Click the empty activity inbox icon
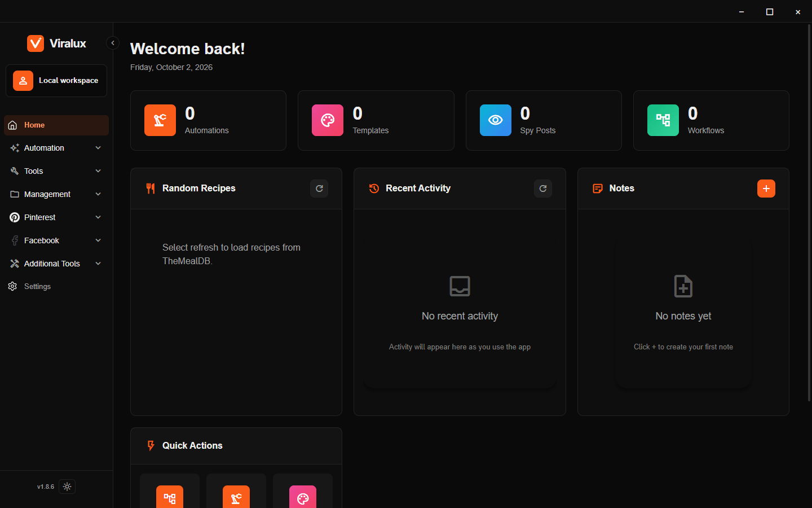The image size is (812, 508). 460,286
